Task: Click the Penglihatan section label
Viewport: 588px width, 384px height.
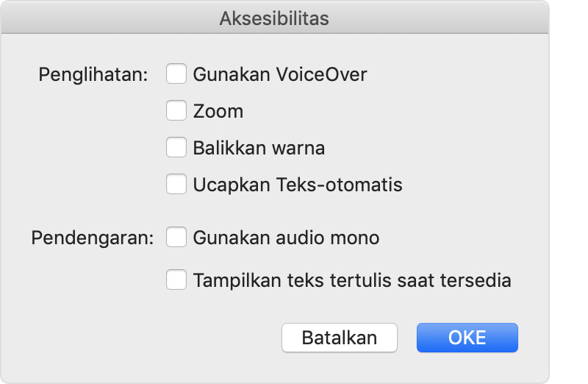Action: tap(93, 74)
